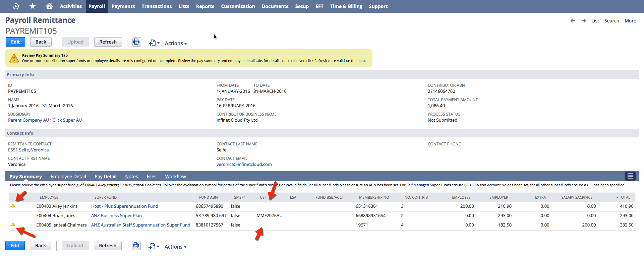Switch to the Files tab

[x=152, y=177]
